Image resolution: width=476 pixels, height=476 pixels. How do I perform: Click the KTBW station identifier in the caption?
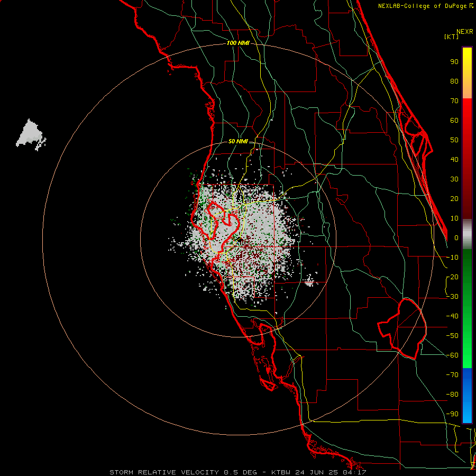pos(281,472)
